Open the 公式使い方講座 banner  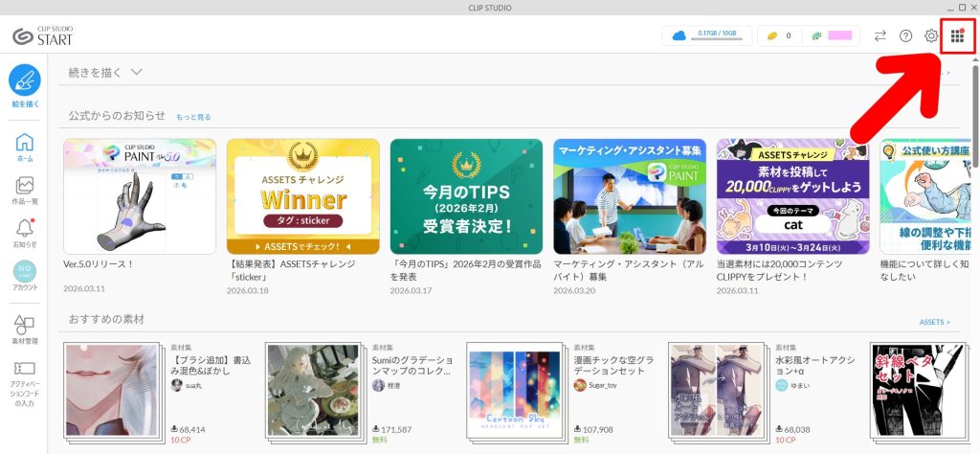click(925, 196)
